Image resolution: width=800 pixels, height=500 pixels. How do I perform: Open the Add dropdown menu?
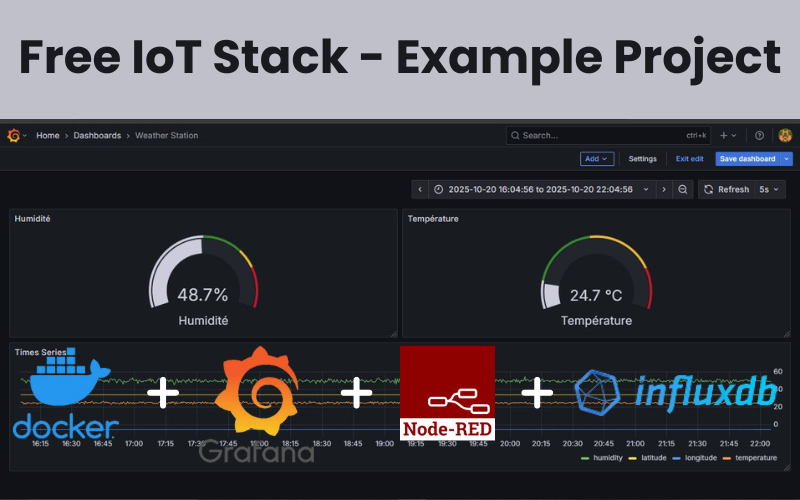pyautogui.click(x=596, y=159)
